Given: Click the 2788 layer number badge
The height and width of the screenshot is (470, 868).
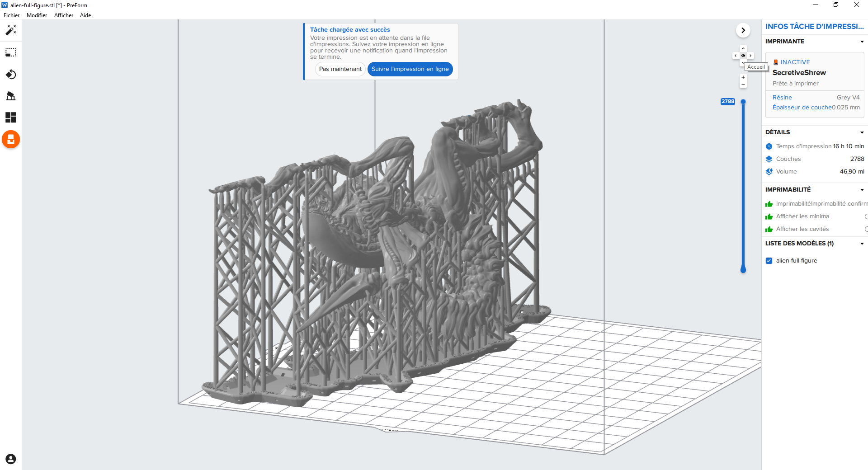Looking at the screenshot, I should (728, 102).
